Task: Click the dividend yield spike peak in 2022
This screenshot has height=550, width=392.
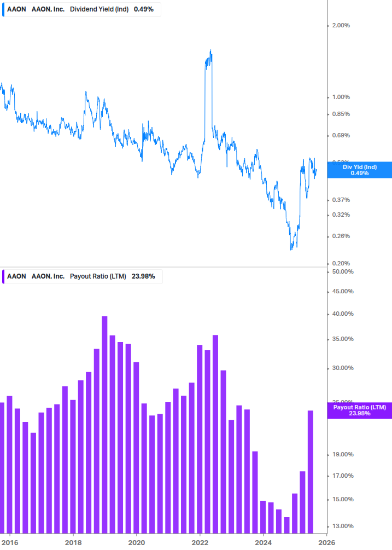Action: pos(210,51)
